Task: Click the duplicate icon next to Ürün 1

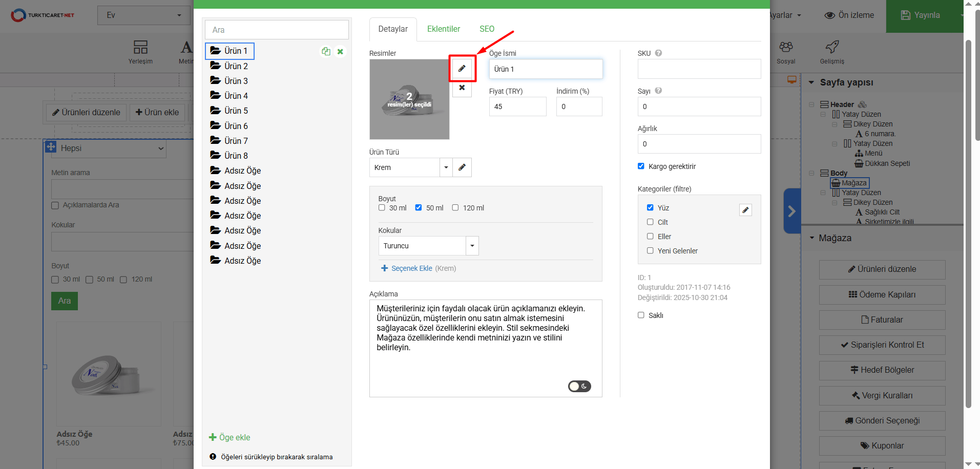Action: (x=326, y=51)
